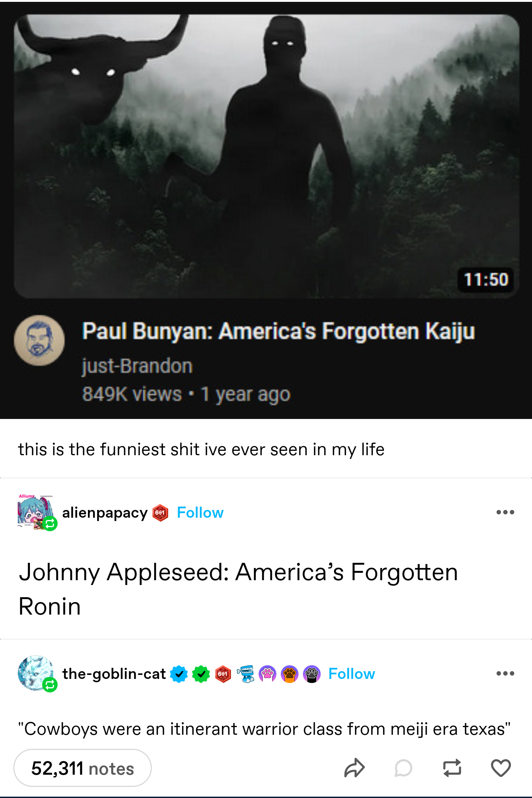
Task: Click the pink paw print badge
Action: tap(267, 674)
